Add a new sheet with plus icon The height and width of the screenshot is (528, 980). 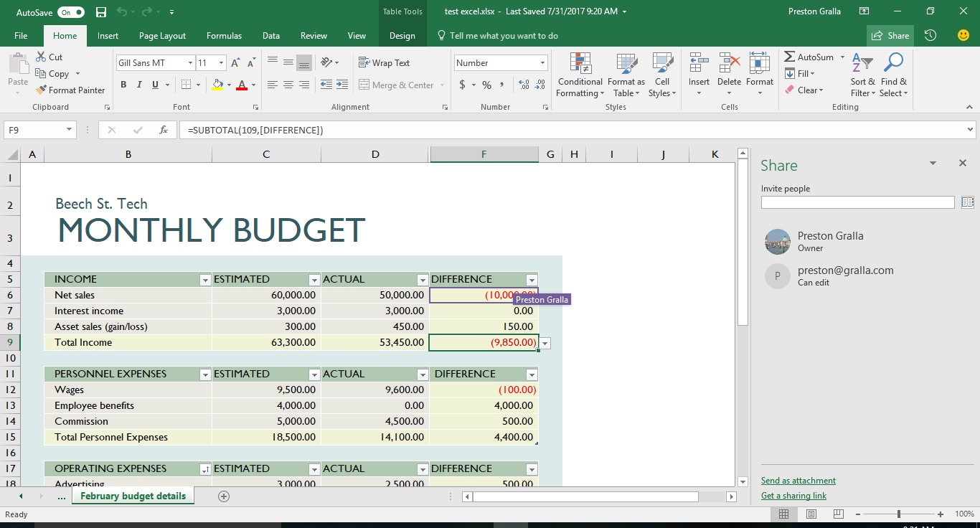coord(224,496)
